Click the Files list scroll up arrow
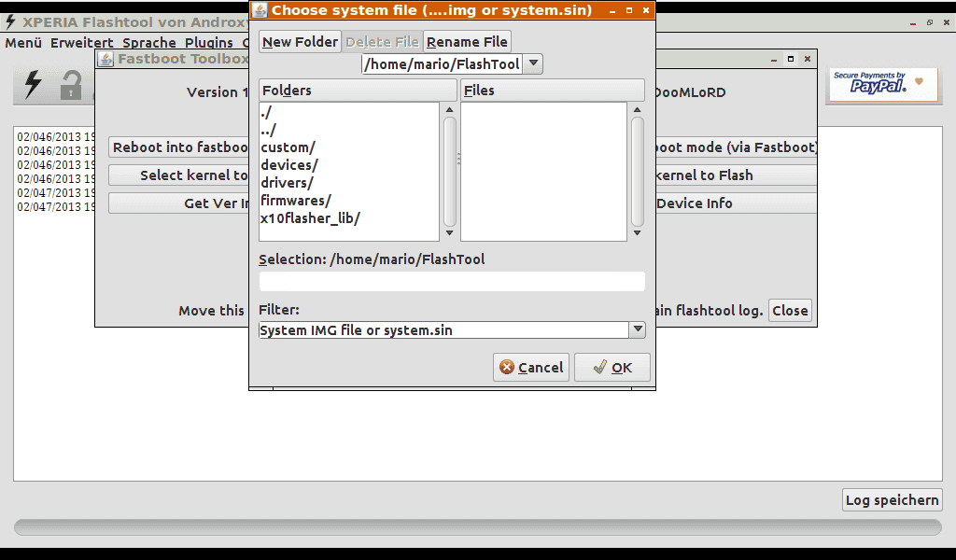The image size is (956, 560). [x=637, y=110]
